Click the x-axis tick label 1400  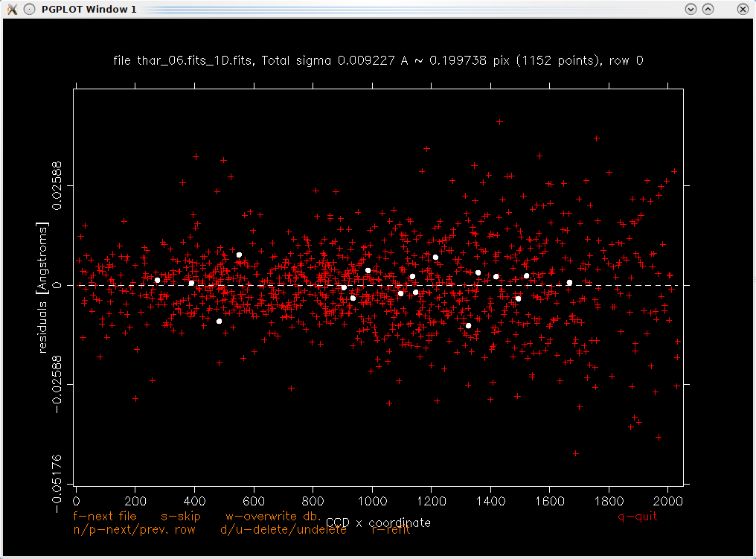(491, 501)
